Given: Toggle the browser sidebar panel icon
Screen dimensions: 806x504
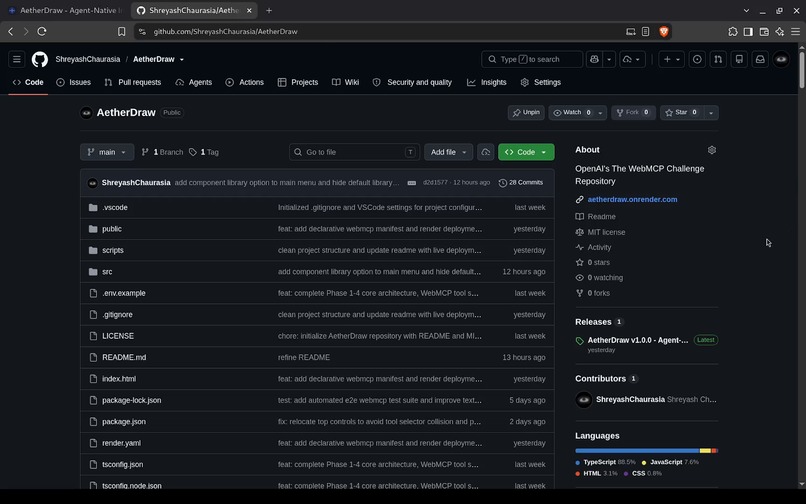Looking at the screenshot, I should [x=748, y=31].
